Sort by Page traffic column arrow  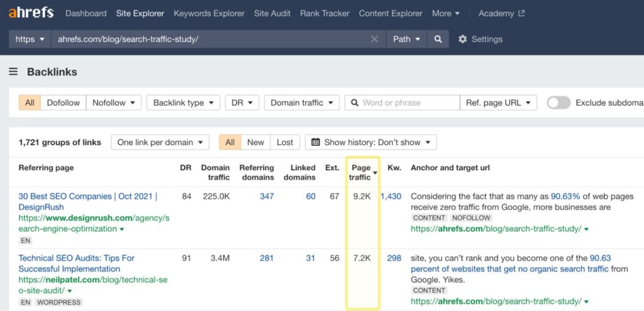[375, 173]
